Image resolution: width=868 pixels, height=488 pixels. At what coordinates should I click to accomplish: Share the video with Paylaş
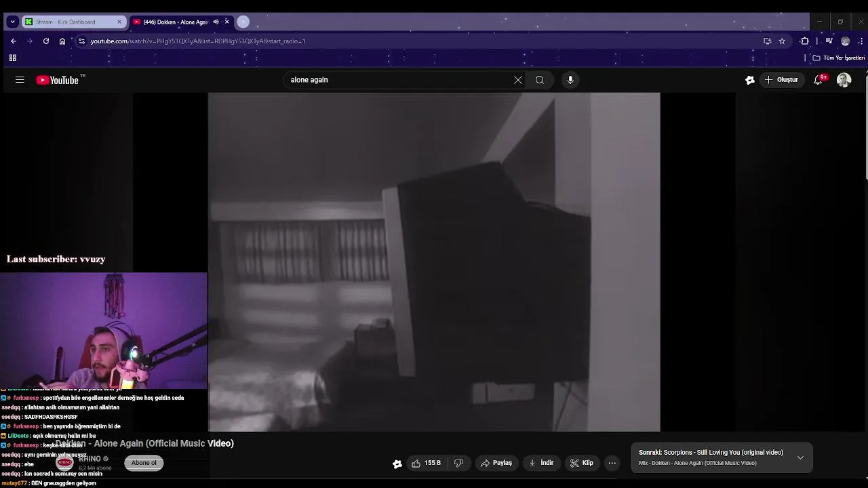pos(496,464)
